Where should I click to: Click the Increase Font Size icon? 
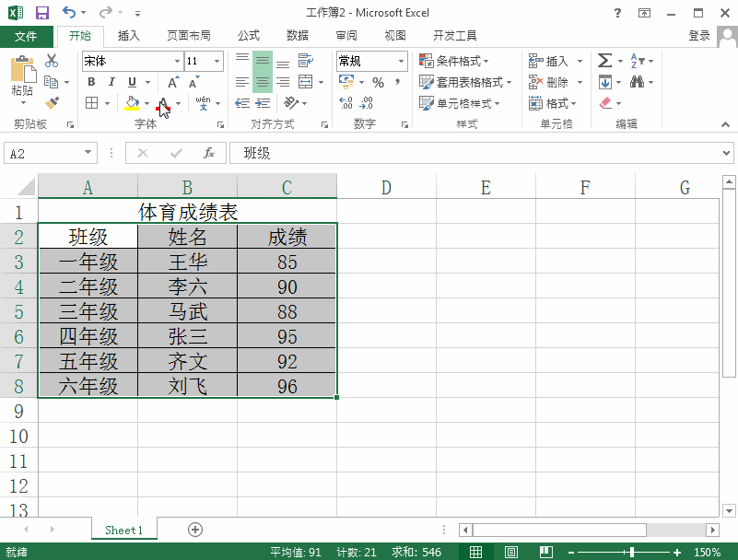[171, 82]
